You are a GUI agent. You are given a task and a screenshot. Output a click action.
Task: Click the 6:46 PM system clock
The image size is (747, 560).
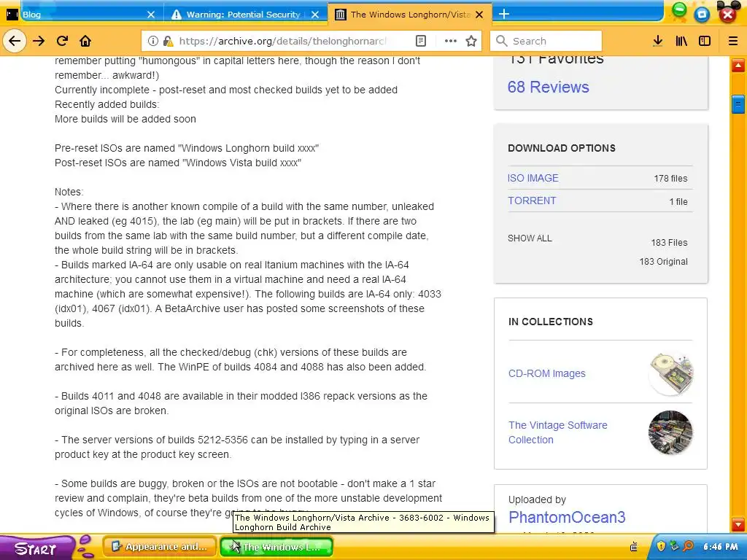coord(720,547)
